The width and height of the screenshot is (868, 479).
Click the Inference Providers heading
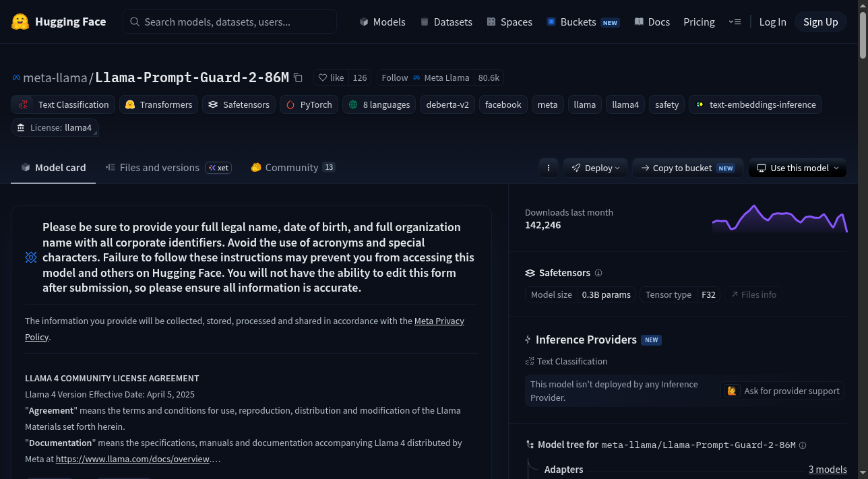click(x=586, y=340)
